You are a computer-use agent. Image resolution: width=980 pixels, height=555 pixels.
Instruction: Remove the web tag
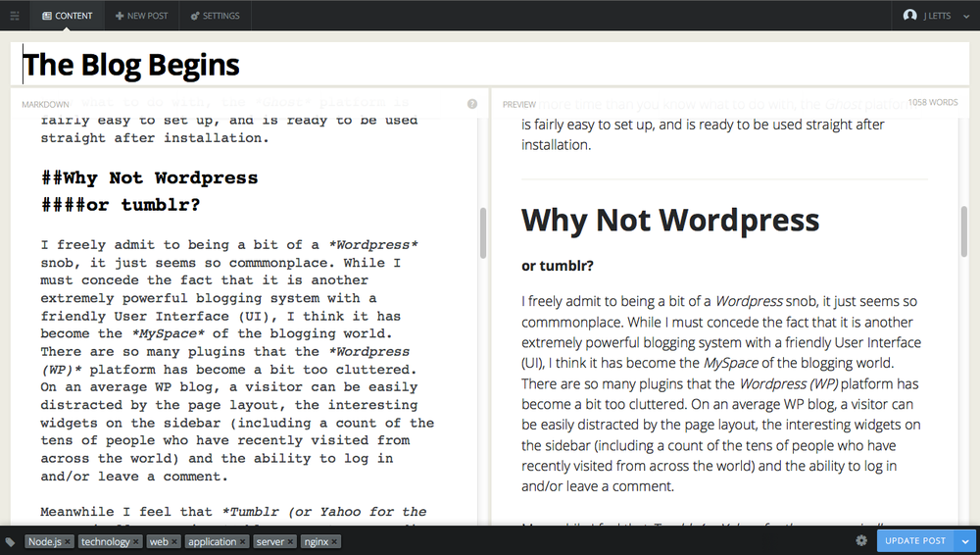tap(174, 542)
